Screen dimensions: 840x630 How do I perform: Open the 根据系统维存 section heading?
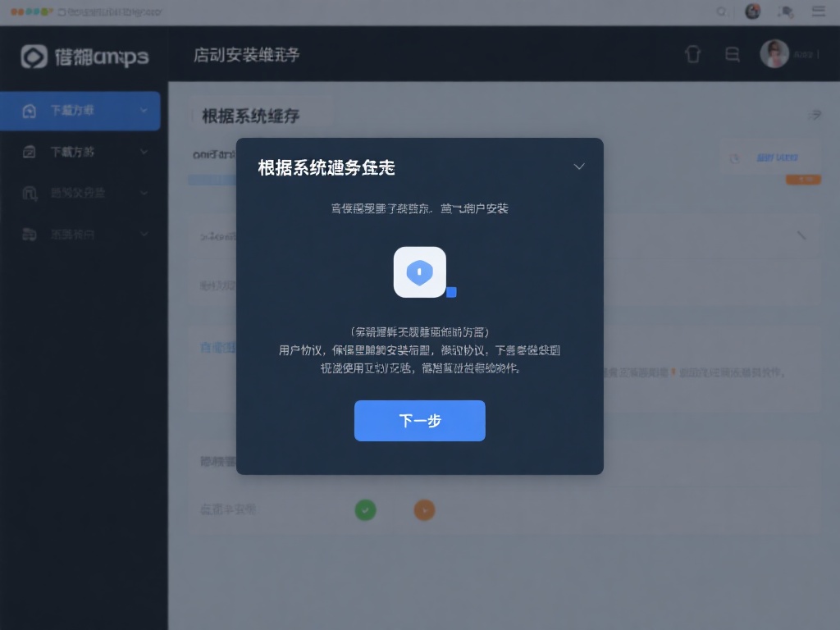point(252,115)
